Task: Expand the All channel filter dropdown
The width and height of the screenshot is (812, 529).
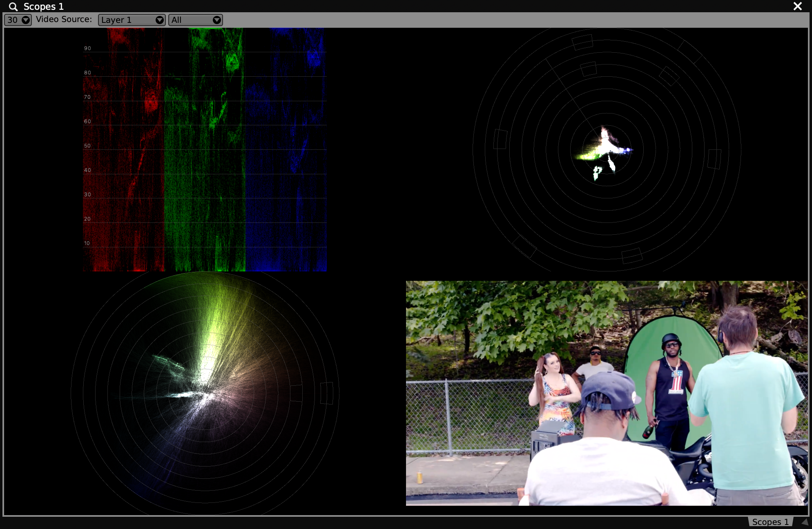Action: click(195, 20)
